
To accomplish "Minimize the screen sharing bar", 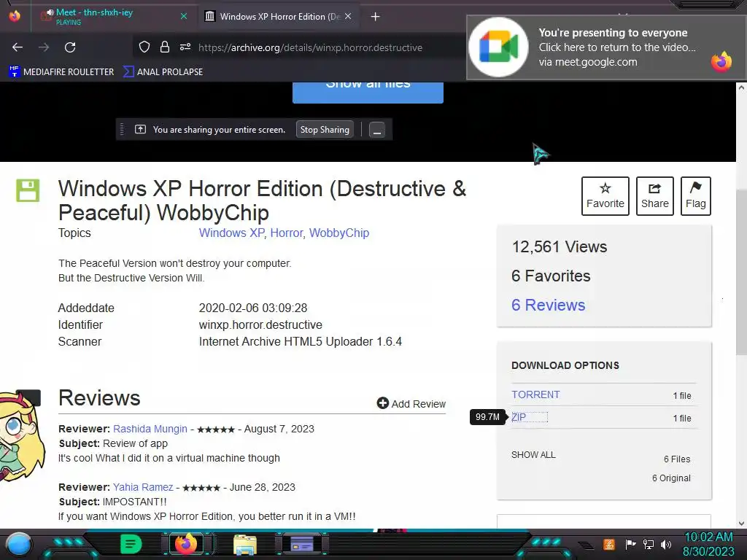I will [377, 130].
